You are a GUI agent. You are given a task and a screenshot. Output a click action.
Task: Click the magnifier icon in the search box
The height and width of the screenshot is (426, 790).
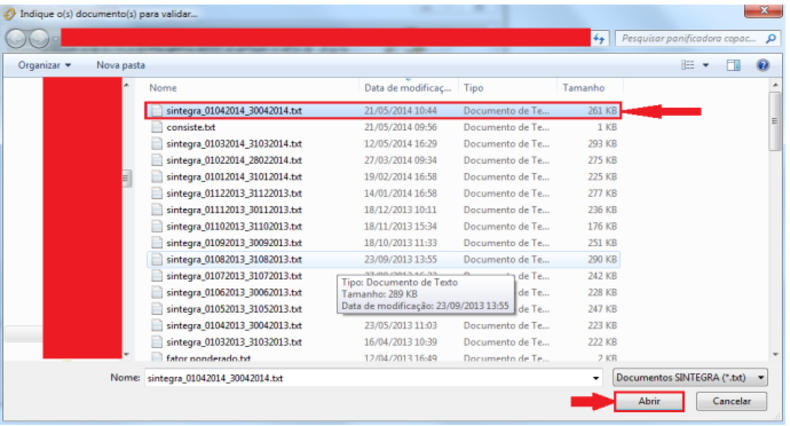771,38
